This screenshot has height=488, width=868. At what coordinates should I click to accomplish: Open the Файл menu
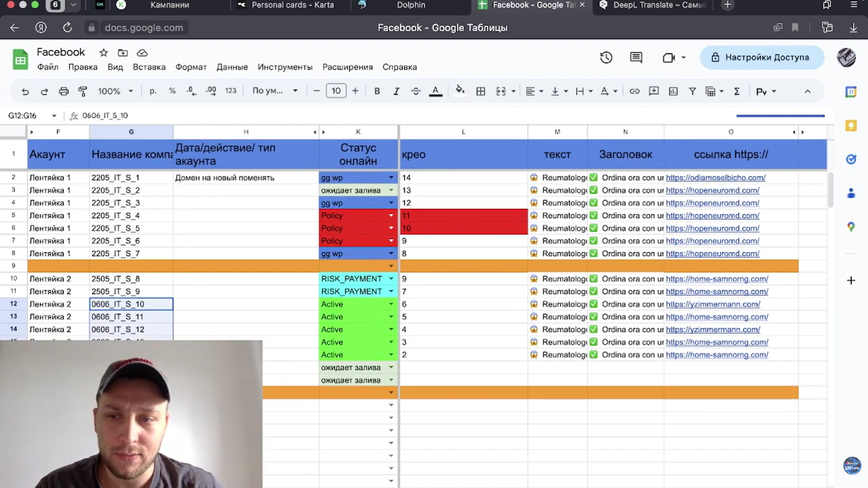click(47, 67)
